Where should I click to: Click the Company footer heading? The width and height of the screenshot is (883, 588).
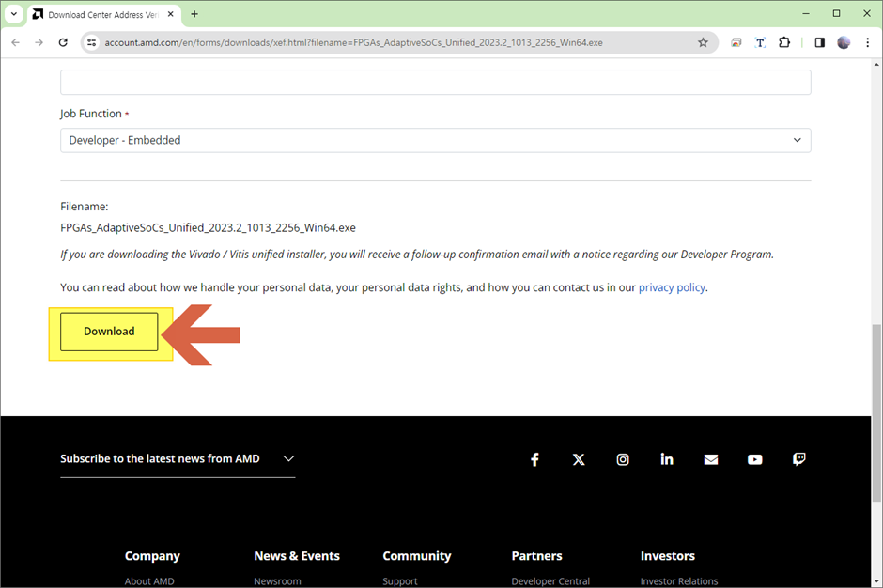(152, 556)
